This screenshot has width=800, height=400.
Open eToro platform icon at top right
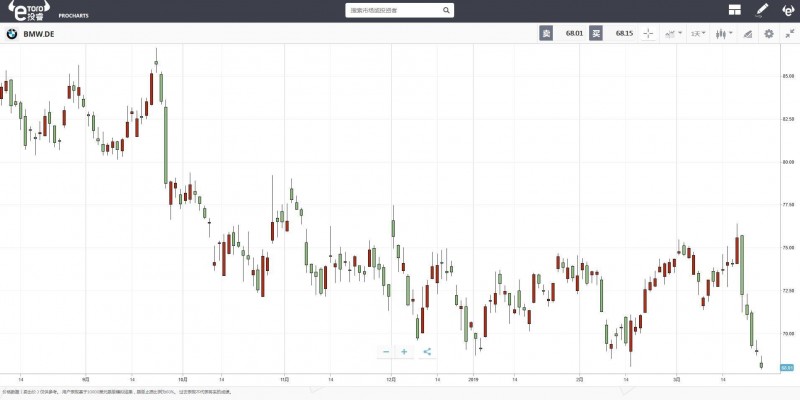789,10
